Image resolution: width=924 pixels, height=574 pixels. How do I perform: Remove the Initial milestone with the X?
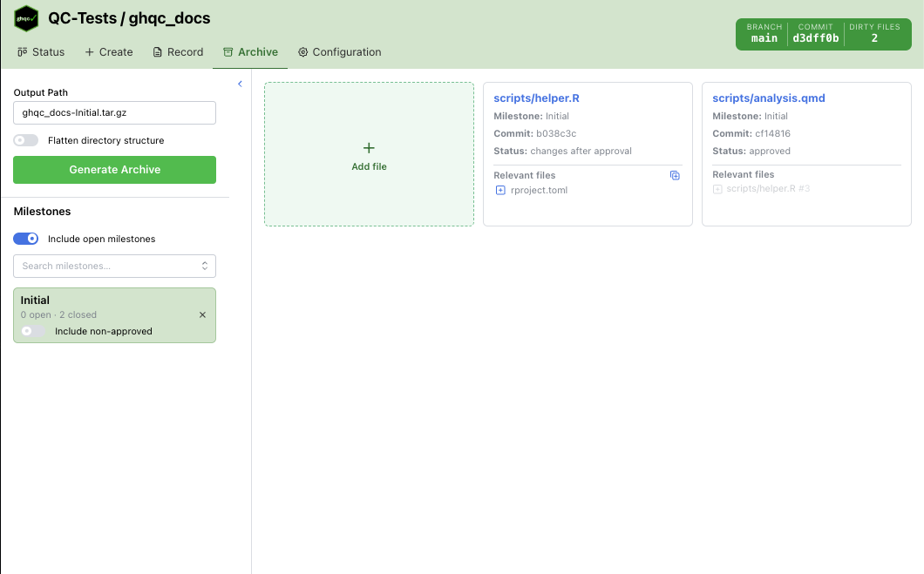point(202,314)
